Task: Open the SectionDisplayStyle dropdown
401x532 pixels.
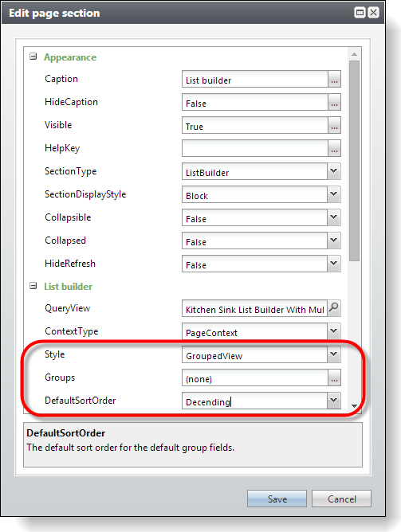Action: coord(334,194)
